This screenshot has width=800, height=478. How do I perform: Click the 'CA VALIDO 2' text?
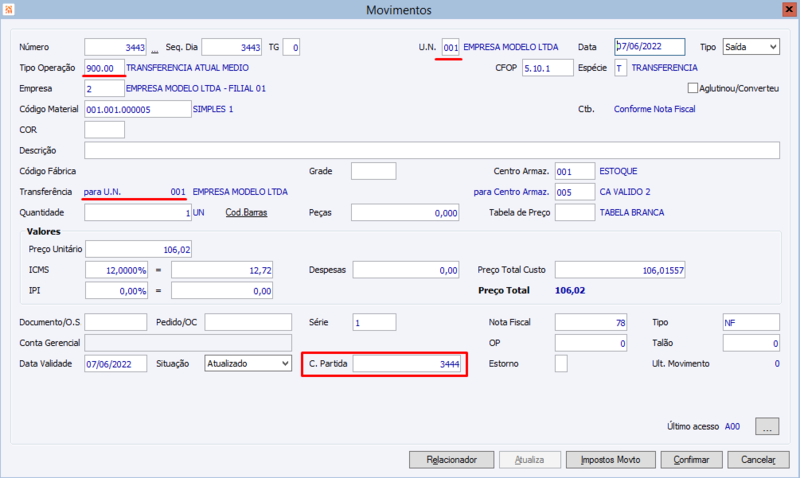[625, 192]
